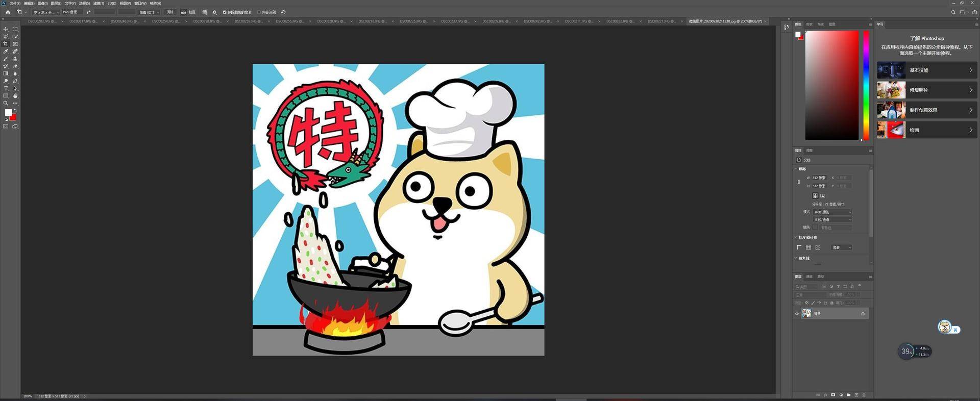Collapse the 标尺和网格 section
The width and height of the screenshot is (980, 401).
(x=796, y=238)
